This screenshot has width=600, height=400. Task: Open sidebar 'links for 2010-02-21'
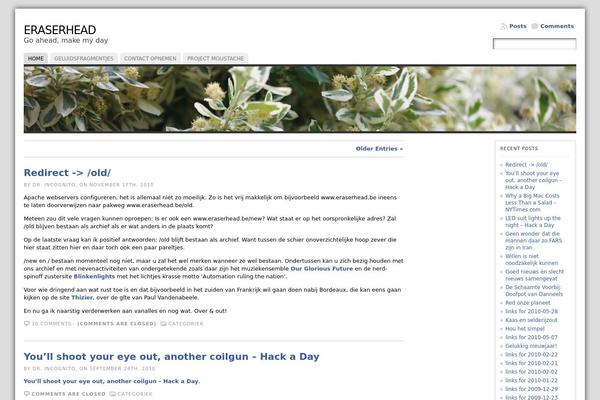click(x=531, y=363)
